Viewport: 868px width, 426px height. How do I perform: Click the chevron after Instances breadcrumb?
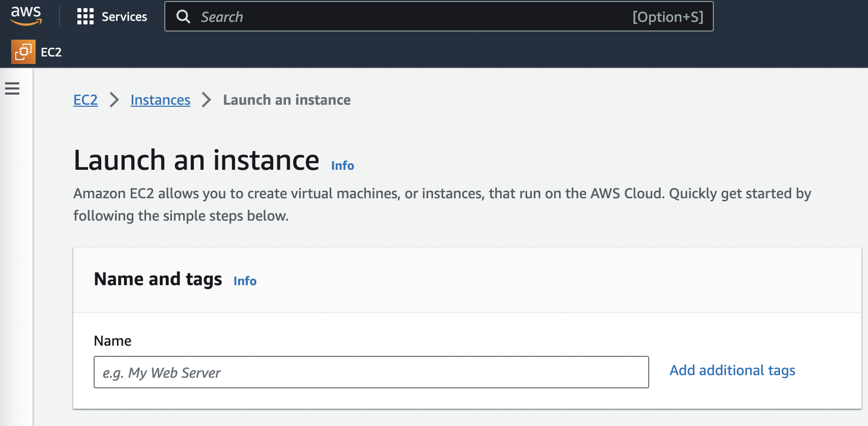[x=206, y=100]
